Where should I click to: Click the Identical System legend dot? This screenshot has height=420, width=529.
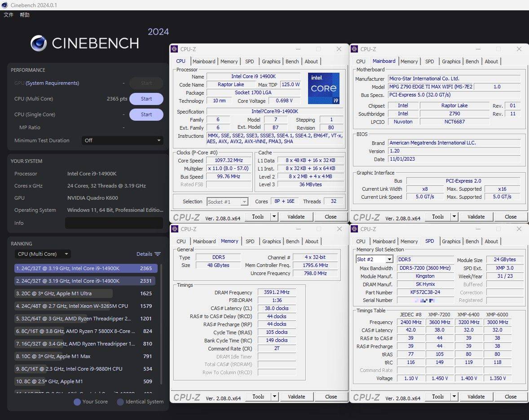(x=120, y=402)
